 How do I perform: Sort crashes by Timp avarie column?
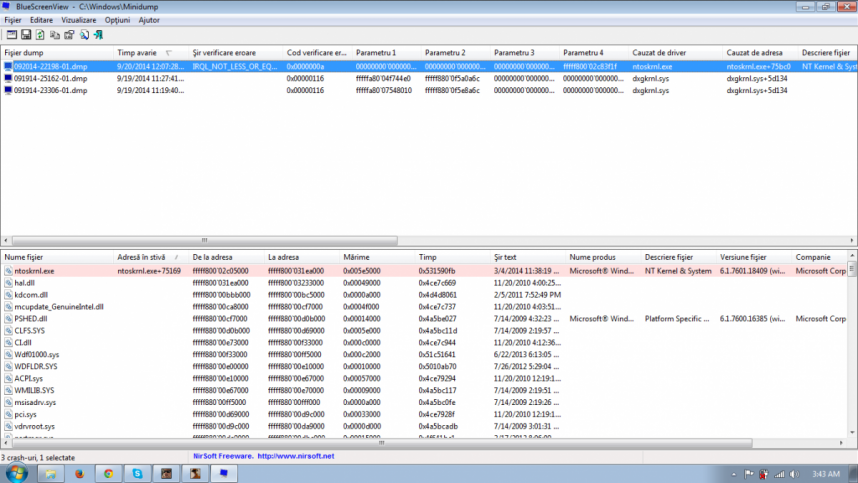click(137, 52)
